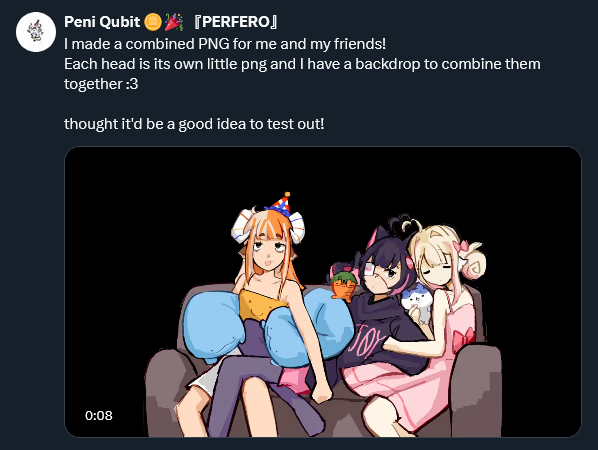Viewport: 598px width, 450px height.
Task: Click the heart-shaped hair ahoge
Action: [x=405, y=224]
